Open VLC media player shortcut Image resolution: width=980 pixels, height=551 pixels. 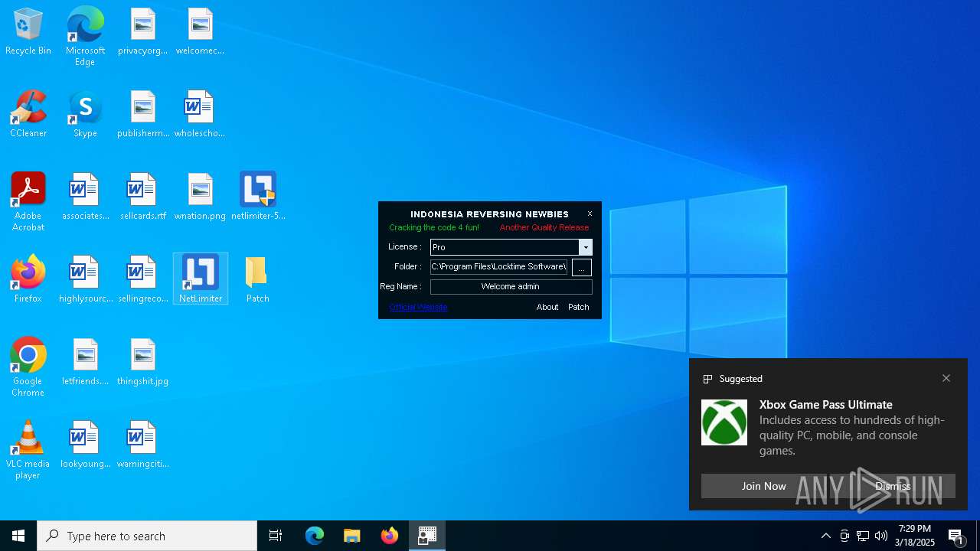(28, 450)
